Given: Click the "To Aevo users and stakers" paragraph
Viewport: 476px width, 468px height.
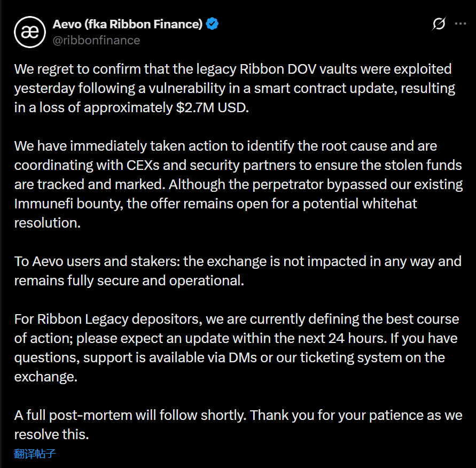Looking at the screenshot, I should click(x=238, y=271).
